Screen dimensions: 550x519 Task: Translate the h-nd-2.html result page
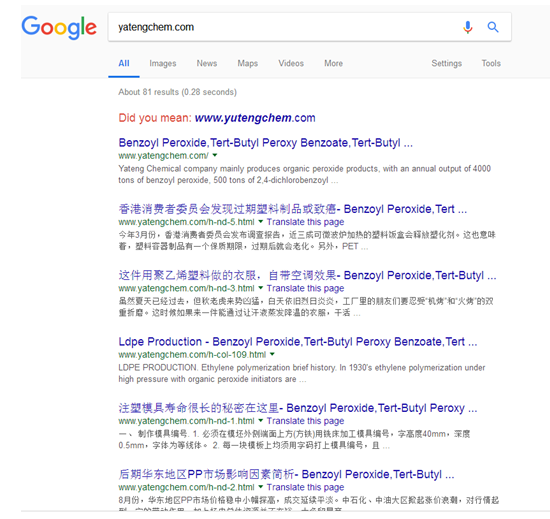[x=305, y=487]
